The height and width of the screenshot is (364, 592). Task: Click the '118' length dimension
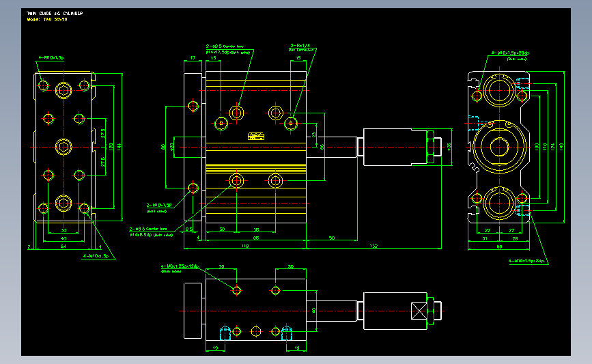pos(245,246)
